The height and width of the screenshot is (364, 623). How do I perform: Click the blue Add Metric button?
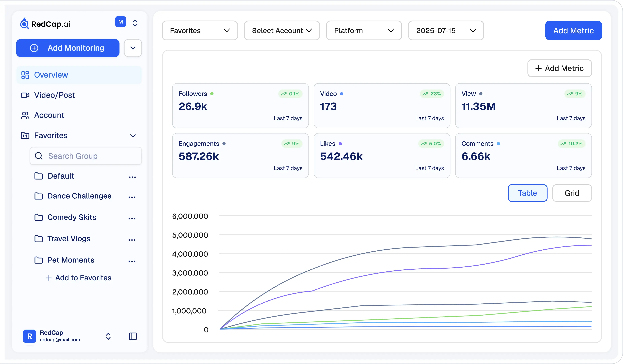click(574, 31)
